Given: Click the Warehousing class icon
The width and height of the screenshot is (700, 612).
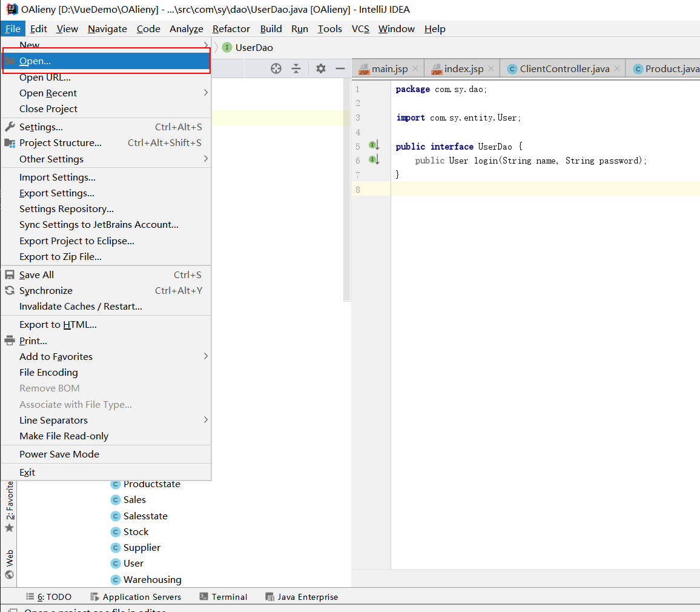Looking at the screenshot, I should tap(116, 580).
